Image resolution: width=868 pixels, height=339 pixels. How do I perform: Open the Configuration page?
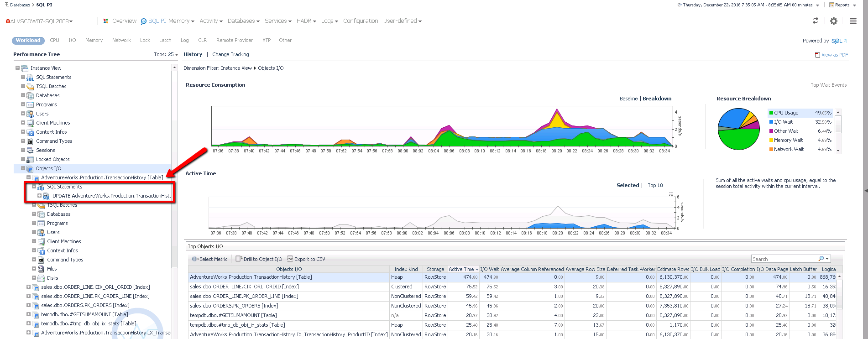(361, 21)
